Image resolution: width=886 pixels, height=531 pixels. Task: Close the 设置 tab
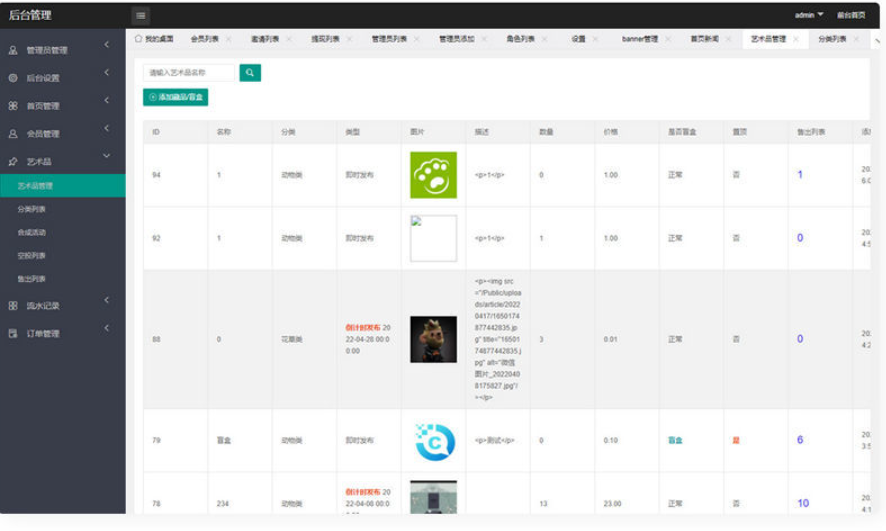tap(595, 39)
